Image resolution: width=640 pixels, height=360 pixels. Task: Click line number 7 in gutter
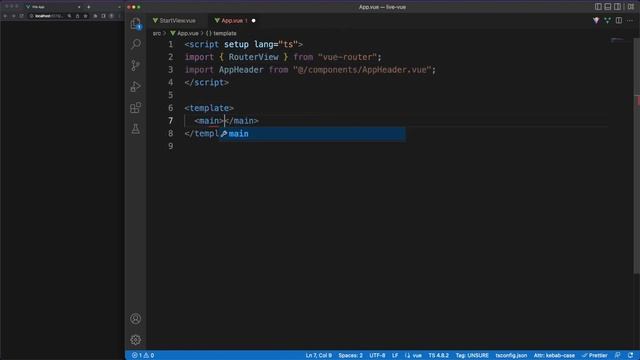(x=171, y=121)
